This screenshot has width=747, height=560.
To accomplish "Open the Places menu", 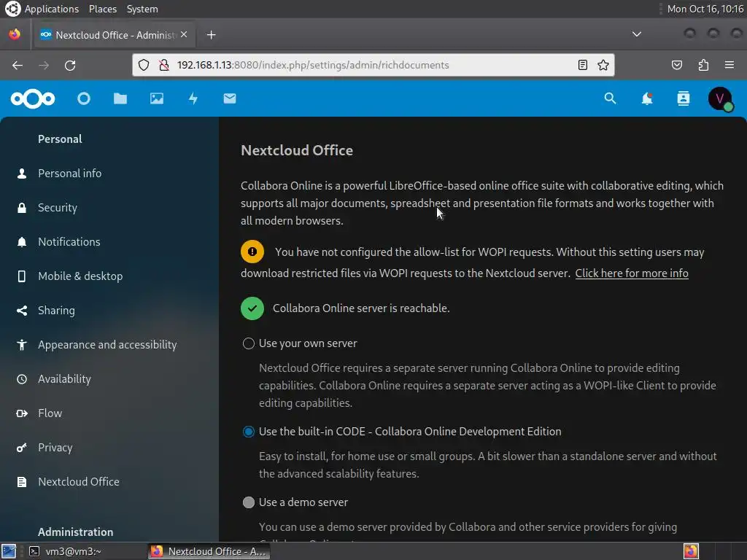I will tap(102, 9).
